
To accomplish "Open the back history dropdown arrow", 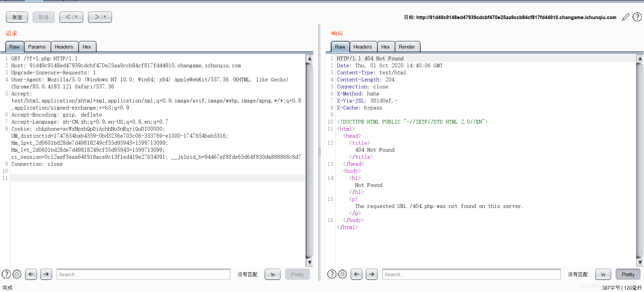I will tap(76, 17).
